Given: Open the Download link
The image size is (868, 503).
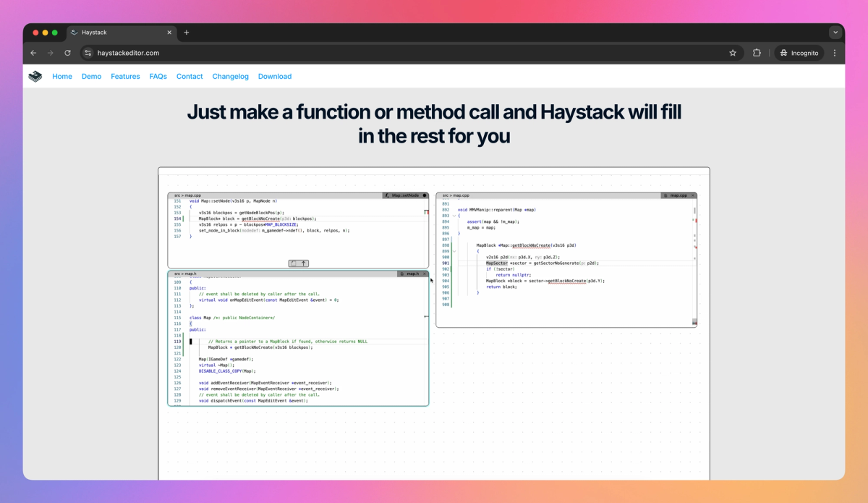Looking at the screenshot, I should pyautogui.click(x=275, y=76).
